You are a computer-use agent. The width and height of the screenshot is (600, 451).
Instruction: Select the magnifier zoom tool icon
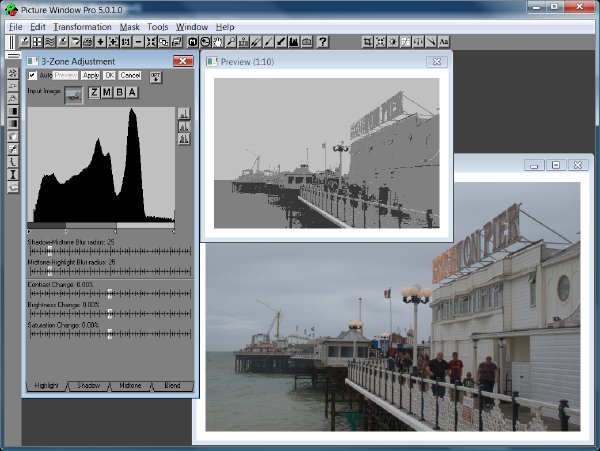pyautogui.click(x=231, y=42)
